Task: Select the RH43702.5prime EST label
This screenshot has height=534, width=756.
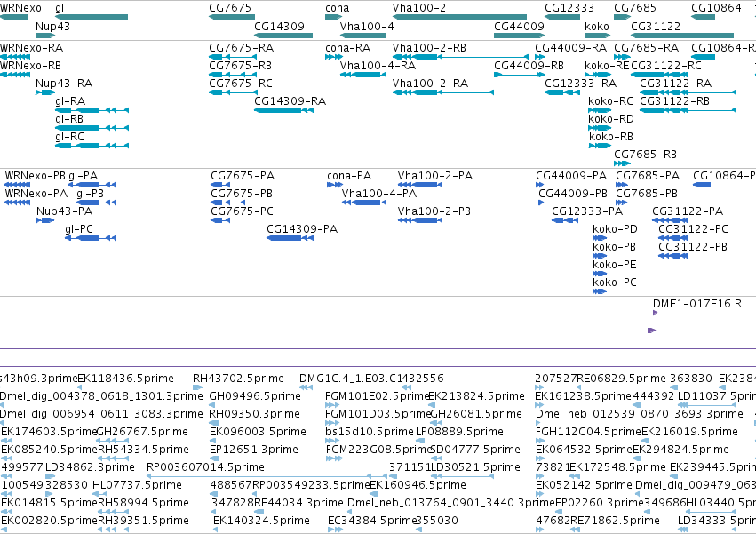Action: pyautogui.click(x=239, y=379)
